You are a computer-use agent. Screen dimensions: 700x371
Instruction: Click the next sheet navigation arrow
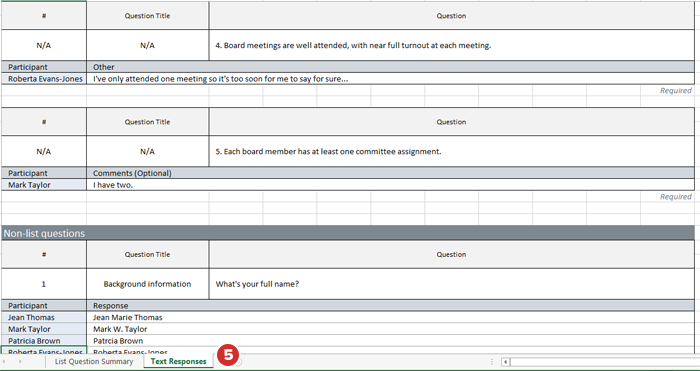20,362
